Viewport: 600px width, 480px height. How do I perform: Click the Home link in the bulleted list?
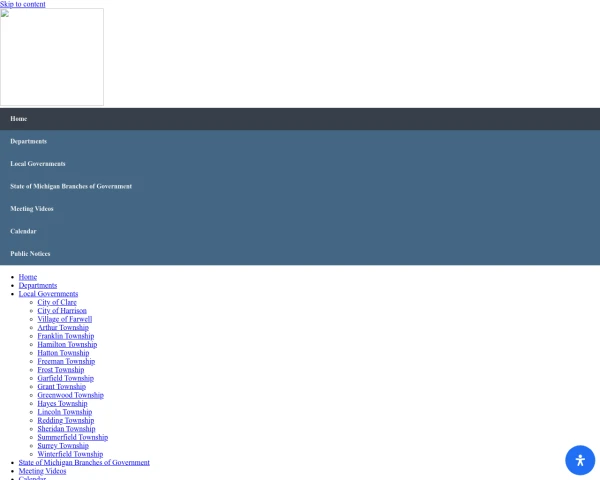click(x=28, y=277)
